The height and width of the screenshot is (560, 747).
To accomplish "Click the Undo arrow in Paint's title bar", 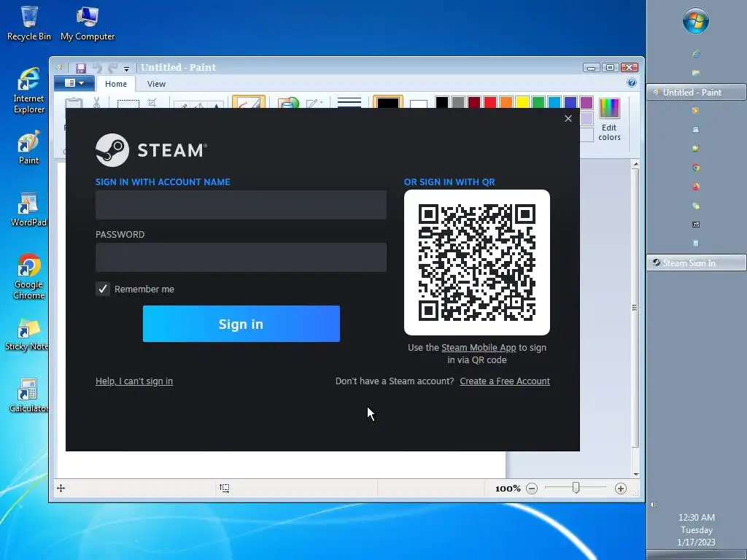I will (x=97, y=68).
